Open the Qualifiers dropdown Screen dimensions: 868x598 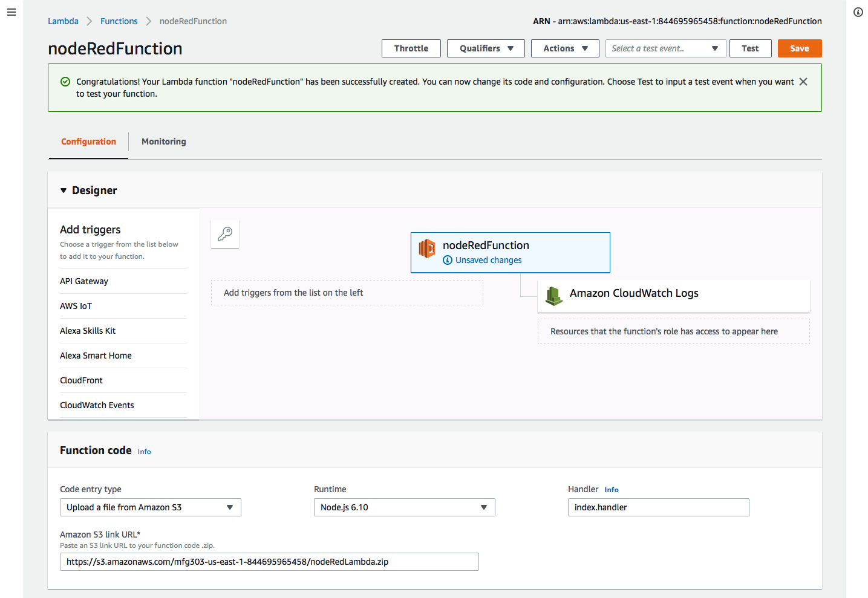486,48
